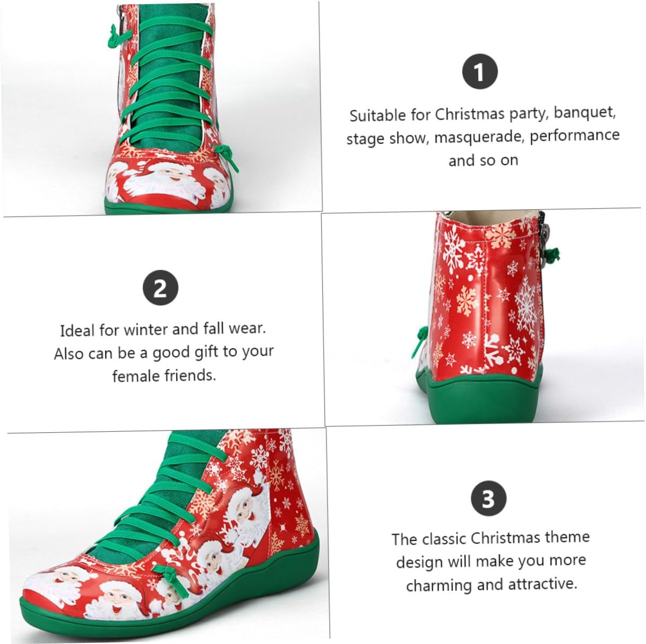Click the 'female friends.' text line
The width and height of the screenshot is (646, 644).
(x=164, y=376)
